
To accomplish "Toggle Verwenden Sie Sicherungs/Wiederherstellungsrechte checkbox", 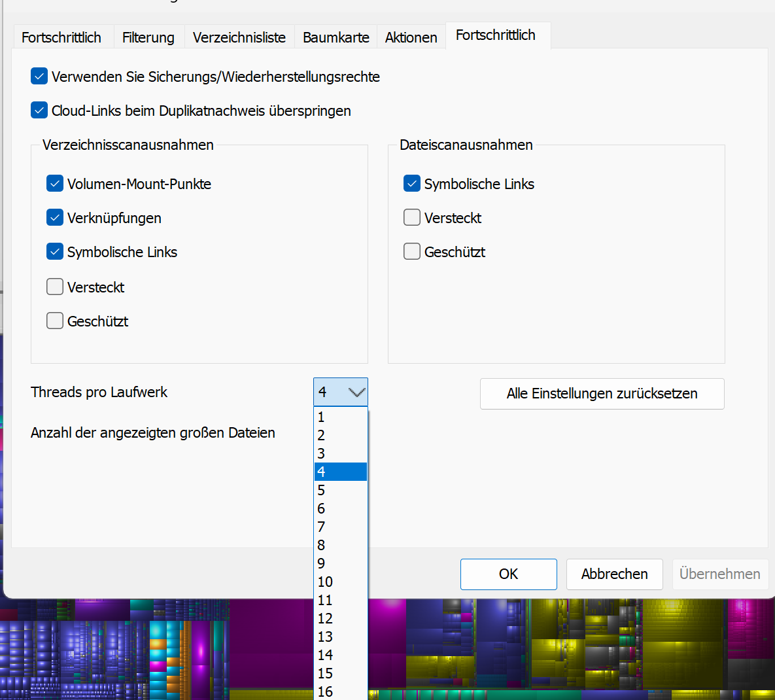I will coord(39,77).
